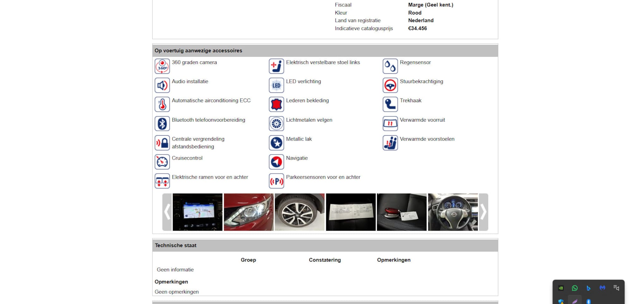Click the Regensensor droplets icon

coord(390,66)
